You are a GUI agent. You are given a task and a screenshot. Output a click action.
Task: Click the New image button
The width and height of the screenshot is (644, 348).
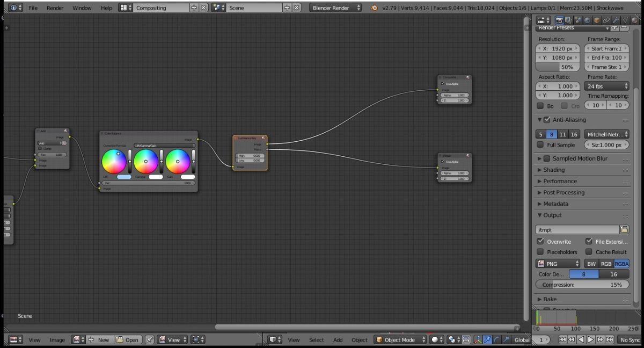pyautogui.click(x=99, y=339)
